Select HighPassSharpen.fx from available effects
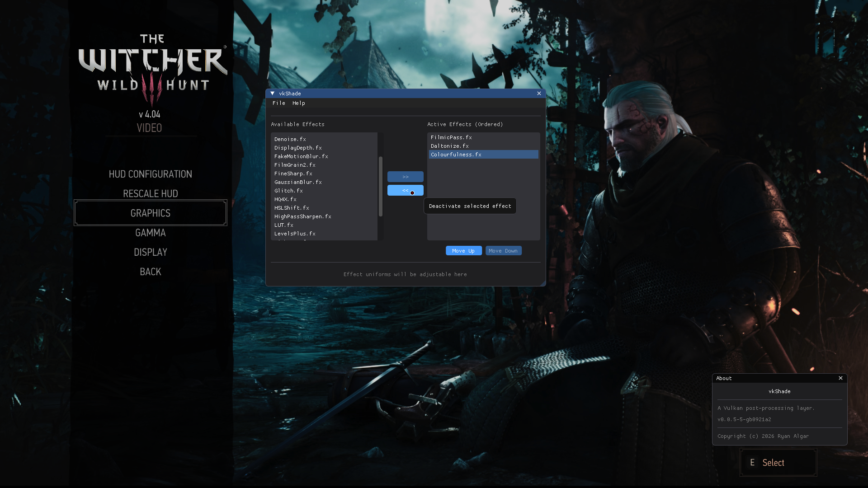This screenshot has width=868, height=488. coord(302,216)
